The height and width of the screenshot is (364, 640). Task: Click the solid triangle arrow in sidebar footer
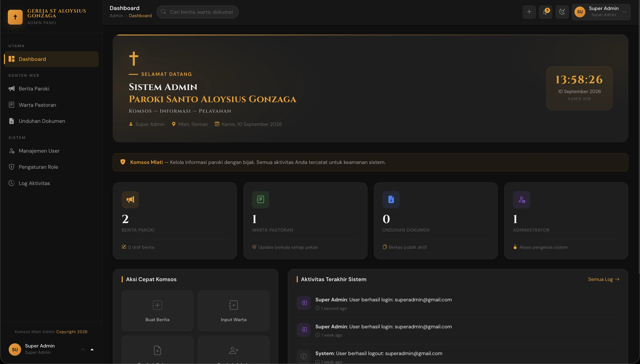(92, 349)
